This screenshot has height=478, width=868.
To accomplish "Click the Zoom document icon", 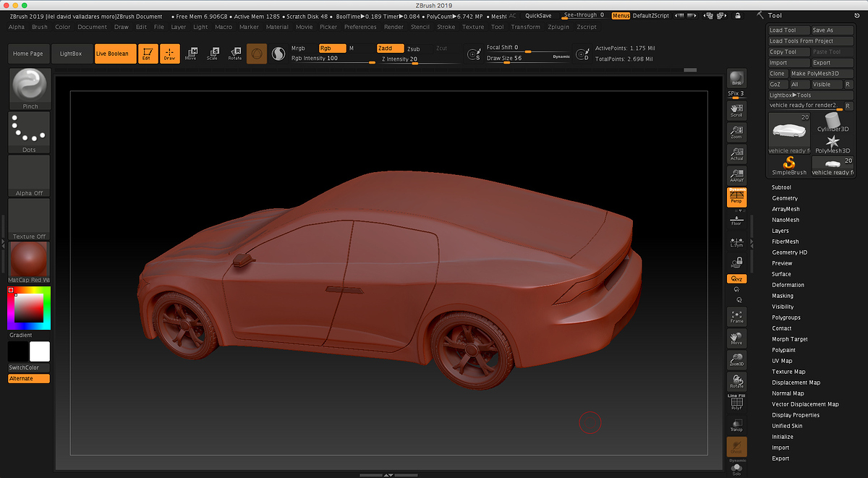I will [736, 131].
